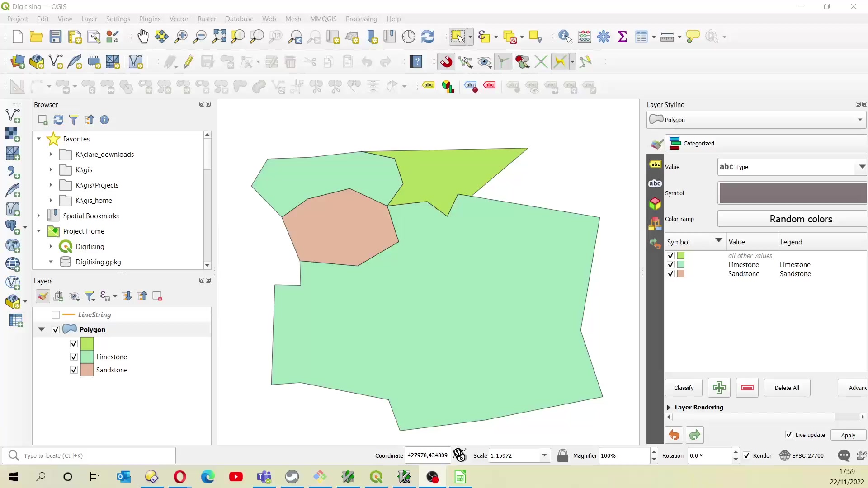Open the Field Calculator
Viewport: 868px width, 488px height.
tap(585, 37)
